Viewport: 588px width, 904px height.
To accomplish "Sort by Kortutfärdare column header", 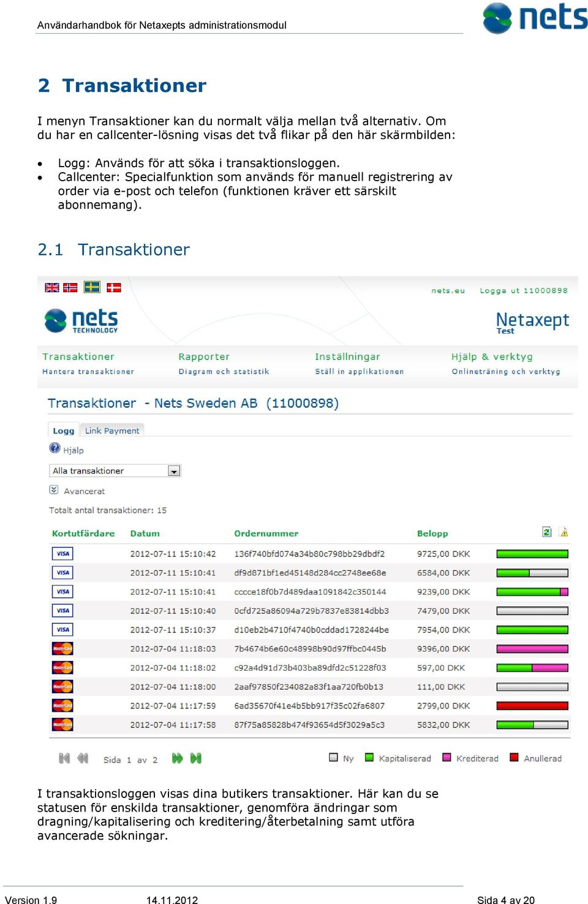I will click(83, 533).
